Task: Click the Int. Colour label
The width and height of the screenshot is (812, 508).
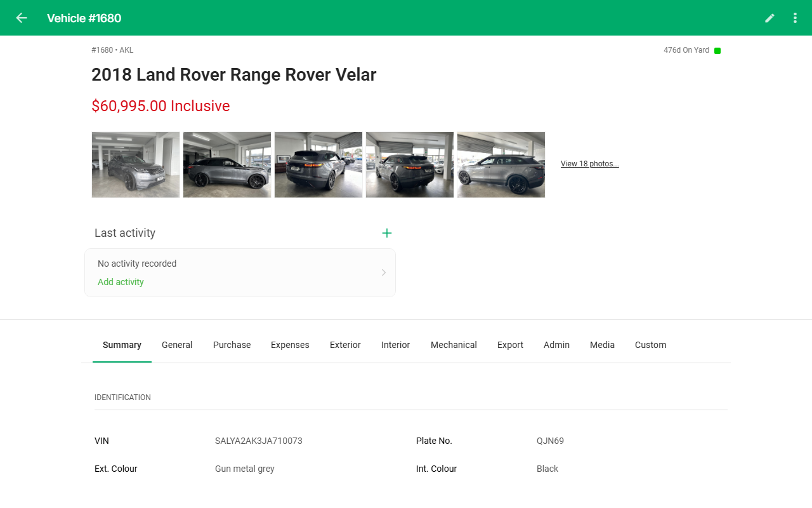Action: pyautogui.click(x=436, y=469)
